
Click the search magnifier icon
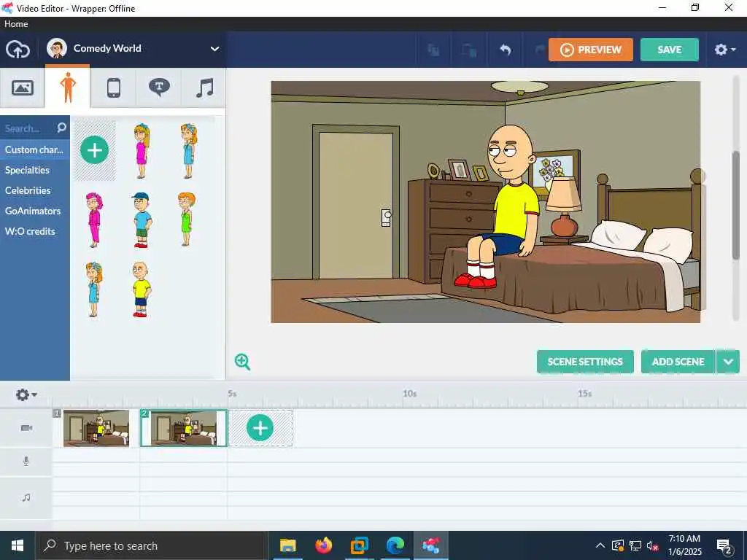61,128
